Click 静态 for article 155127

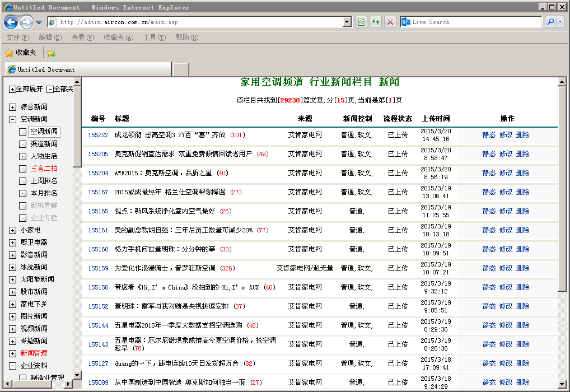pyautogui.click(x=489, y=363)
